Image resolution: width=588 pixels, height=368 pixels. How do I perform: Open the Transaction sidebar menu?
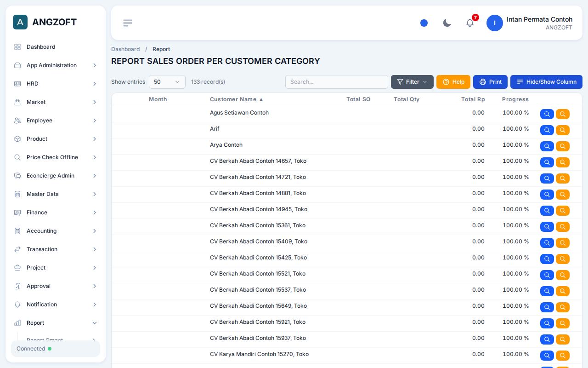point(56,249)
